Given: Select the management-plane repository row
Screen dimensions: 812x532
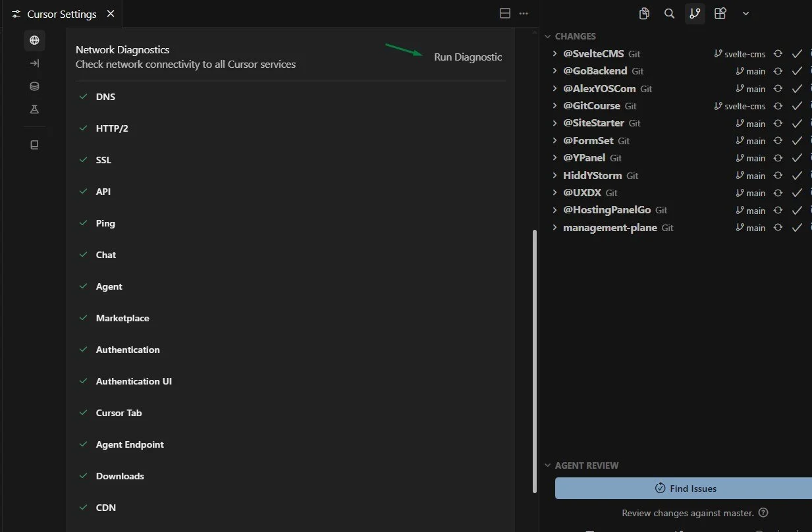Looking at the screenshot, I should 677,228.
